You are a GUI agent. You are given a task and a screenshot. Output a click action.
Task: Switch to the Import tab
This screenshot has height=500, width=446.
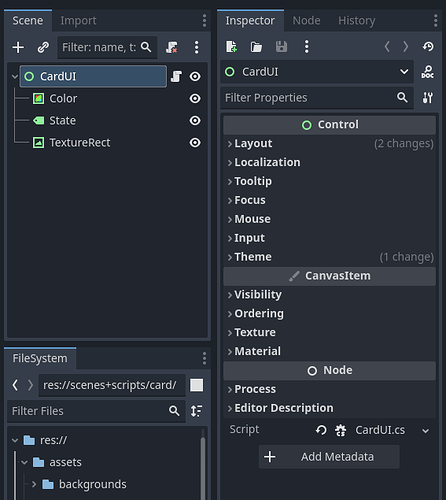(78, 21)
